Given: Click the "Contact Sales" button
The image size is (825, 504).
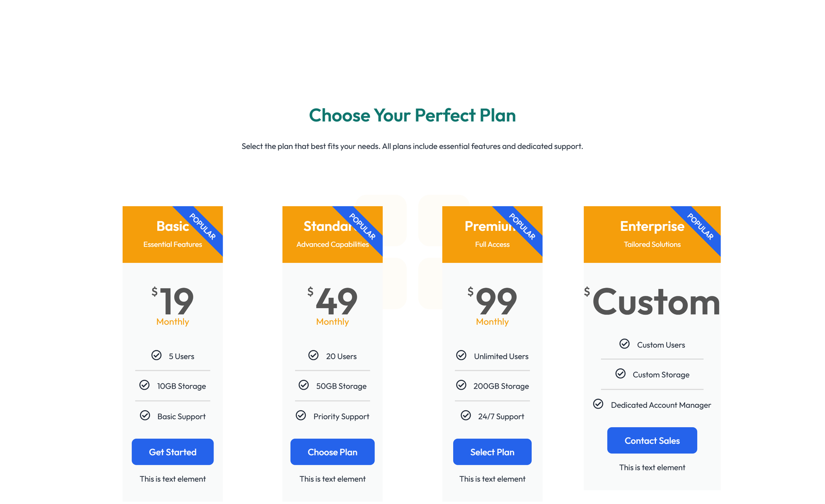Looking at the screenshot, I should [x=652, y=441].
